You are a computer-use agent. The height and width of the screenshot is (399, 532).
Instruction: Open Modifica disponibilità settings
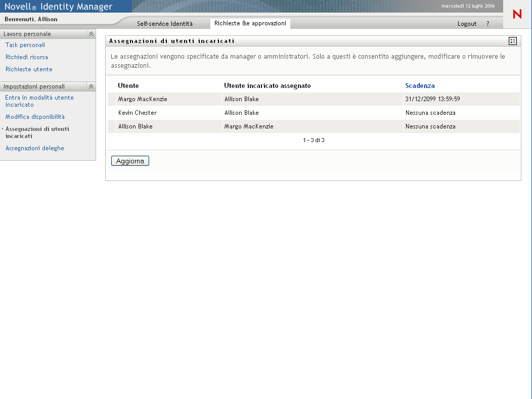pos(35,117)
